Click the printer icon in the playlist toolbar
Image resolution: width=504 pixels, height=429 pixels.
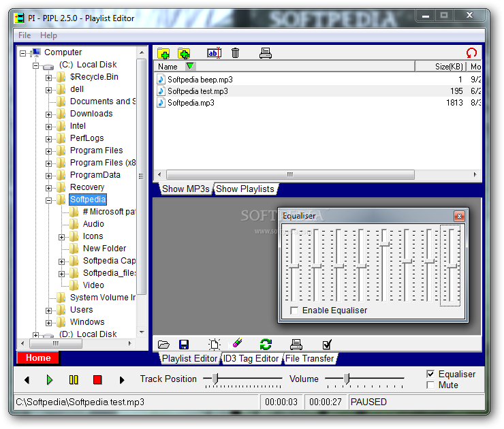pyautogui.click(x=296, y=345)
